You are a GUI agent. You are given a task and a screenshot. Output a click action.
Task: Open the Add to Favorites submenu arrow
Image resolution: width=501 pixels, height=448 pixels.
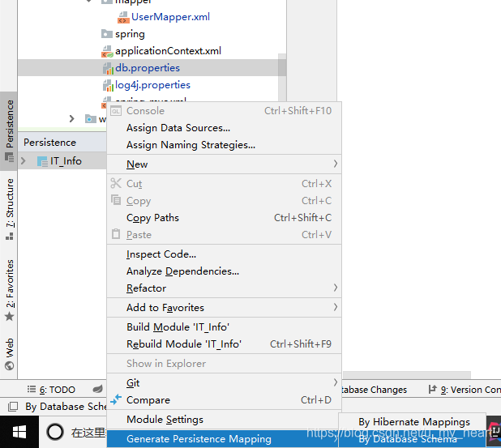click(x=335, y=307)
